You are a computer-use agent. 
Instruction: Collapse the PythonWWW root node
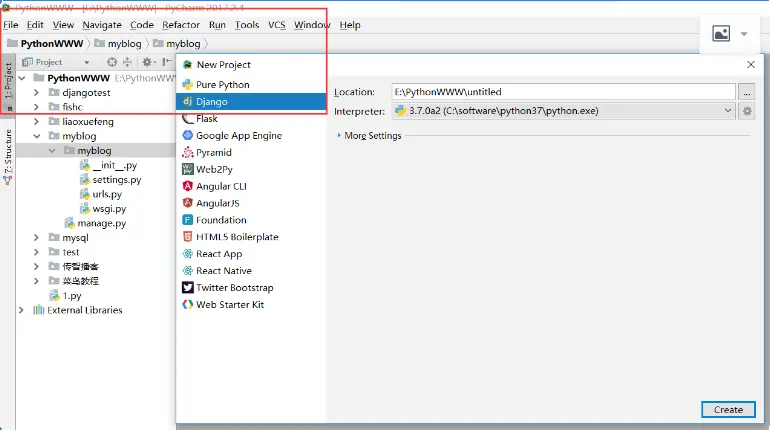click(x=22, y=78)
